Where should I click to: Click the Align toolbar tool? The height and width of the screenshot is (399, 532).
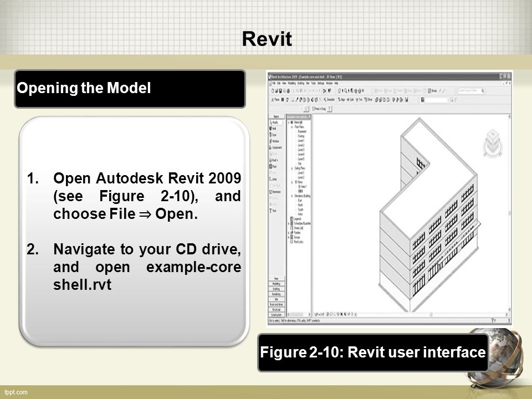[341, 100]
